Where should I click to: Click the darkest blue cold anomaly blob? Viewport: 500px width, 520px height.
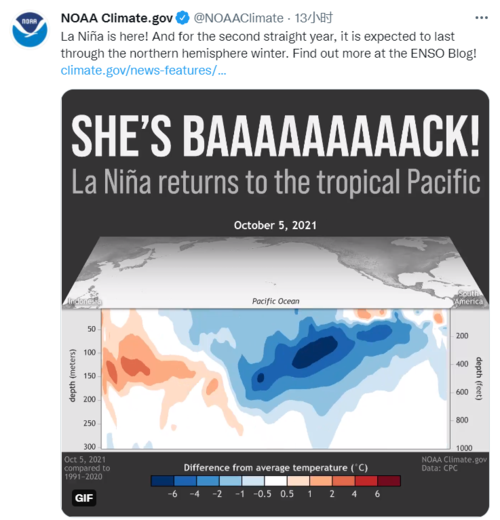point(316,351)
